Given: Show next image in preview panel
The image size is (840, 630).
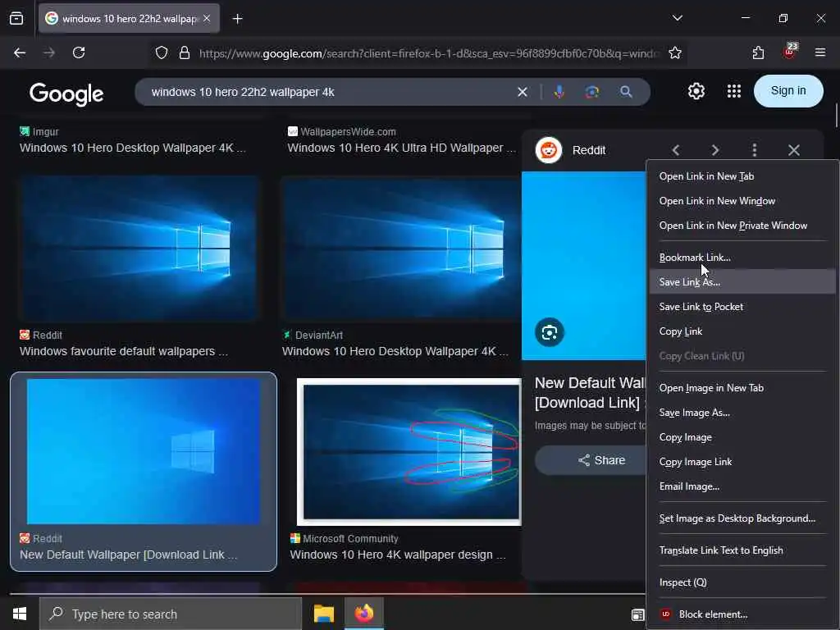Looking at the screenshot, I should (x=715, y=150).
